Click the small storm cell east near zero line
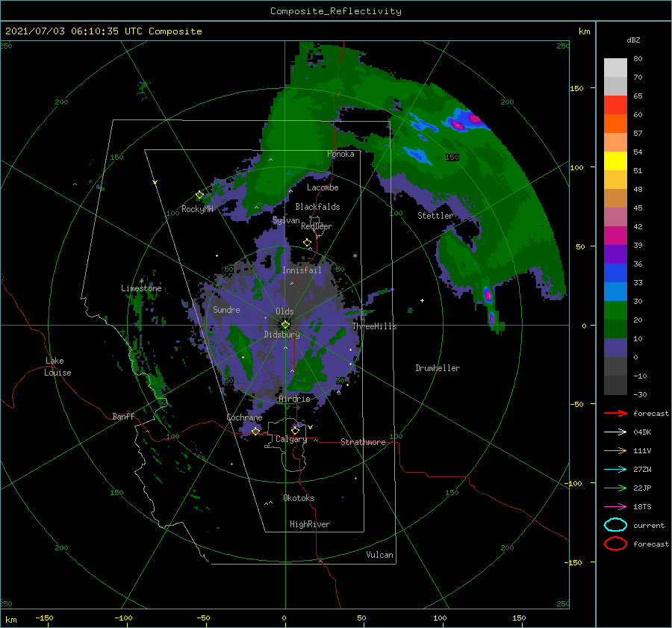The image size is (672, 628). (x=491, y=318)
